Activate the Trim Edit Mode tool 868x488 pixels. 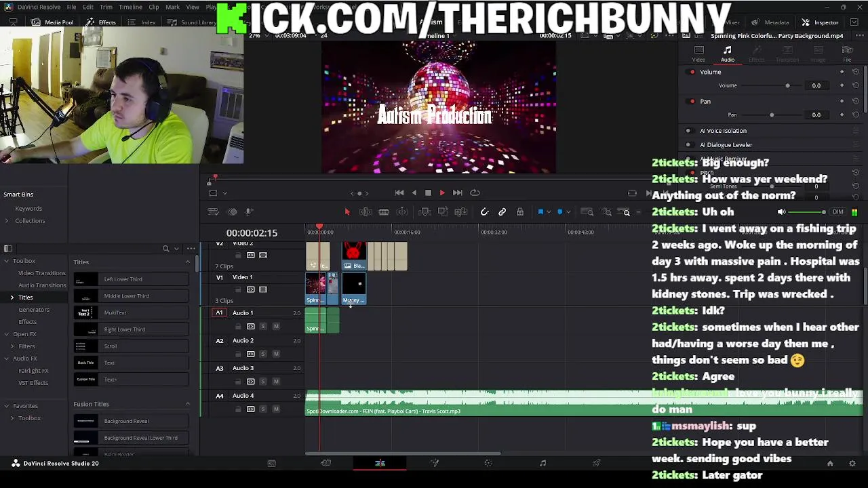pyautogui.click(x=366, y=212)
